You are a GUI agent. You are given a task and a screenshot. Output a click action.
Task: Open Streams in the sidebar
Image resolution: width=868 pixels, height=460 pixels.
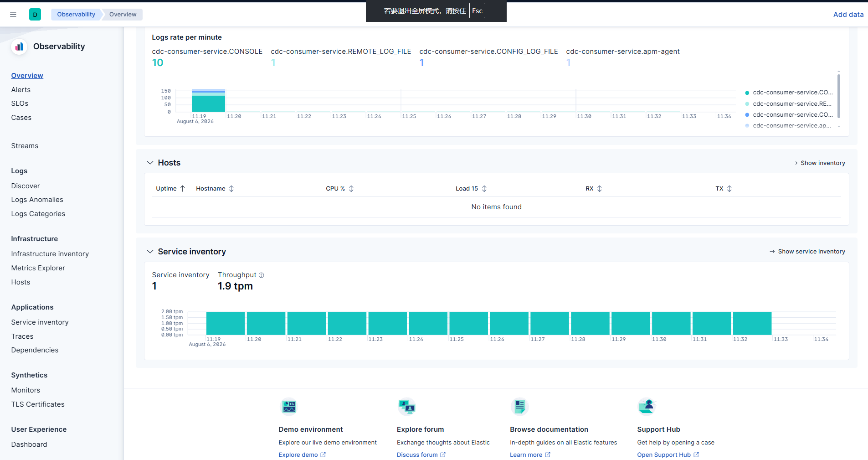point(25,146)
